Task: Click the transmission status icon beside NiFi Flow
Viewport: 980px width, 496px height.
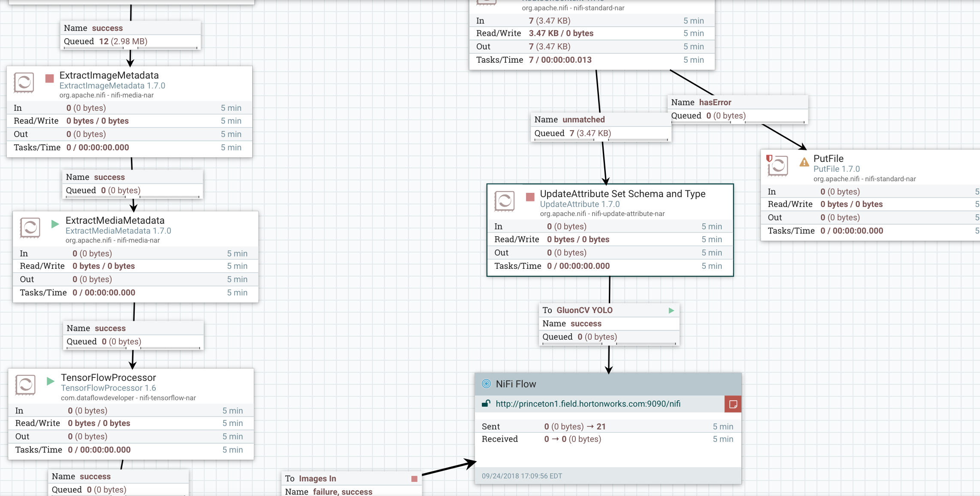Action: point(486,384)
